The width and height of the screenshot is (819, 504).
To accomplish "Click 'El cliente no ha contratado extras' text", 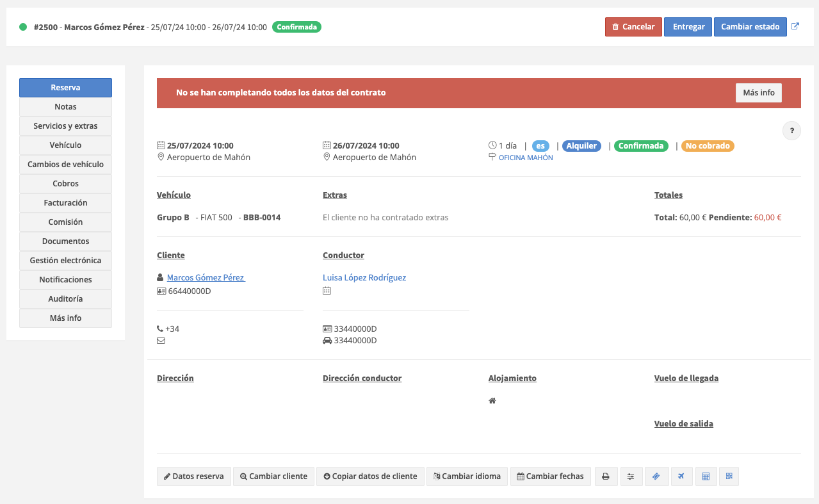I will click(385, 218).
